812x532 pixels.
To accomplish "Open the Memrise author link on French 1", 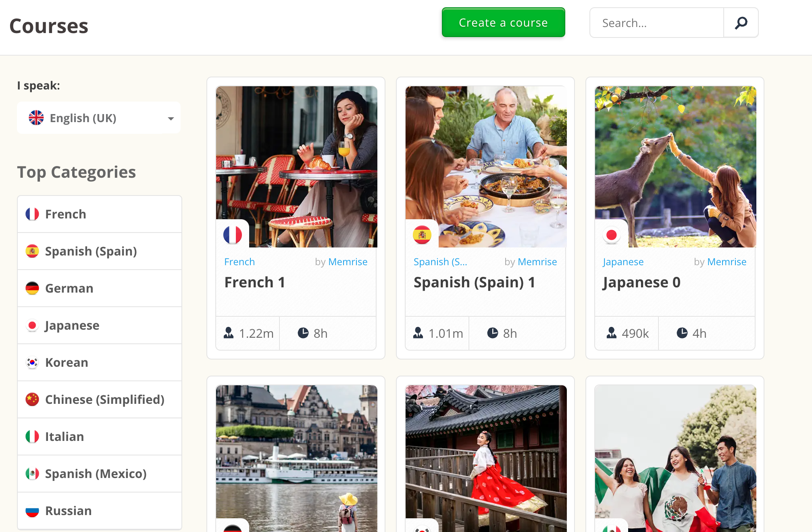I will tap(348, 262).
